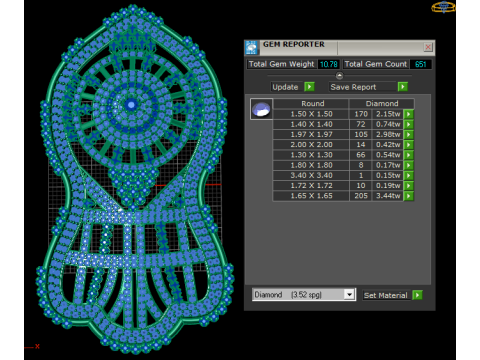Image resolution: width=480 pixels, height=360 pixels.
Task: Click green arrow for 2.00 X 2.00 row
Action: 408,145
